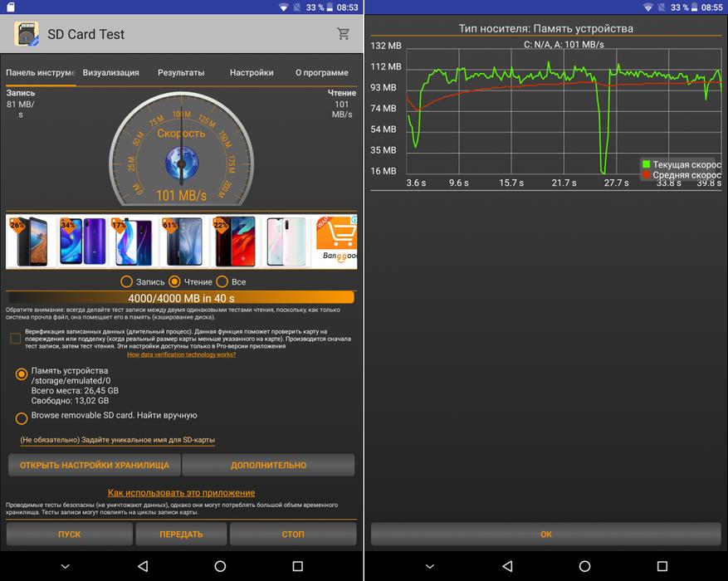
Task: Select the Запись radio button
Action: tap(127, 281)
